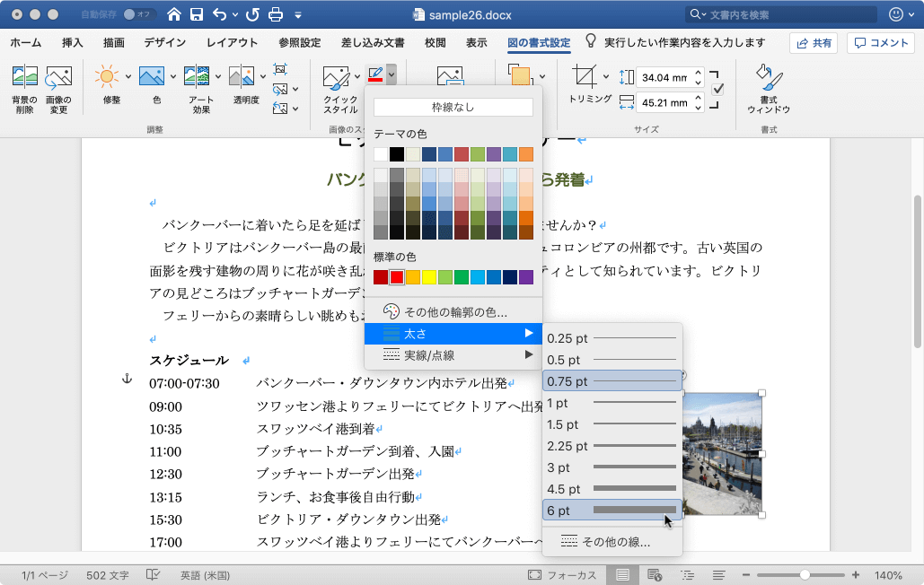Click the Share (共有) button
This screenshot has height=585, width=924.
pyautogui.click(x=813, y=43)
